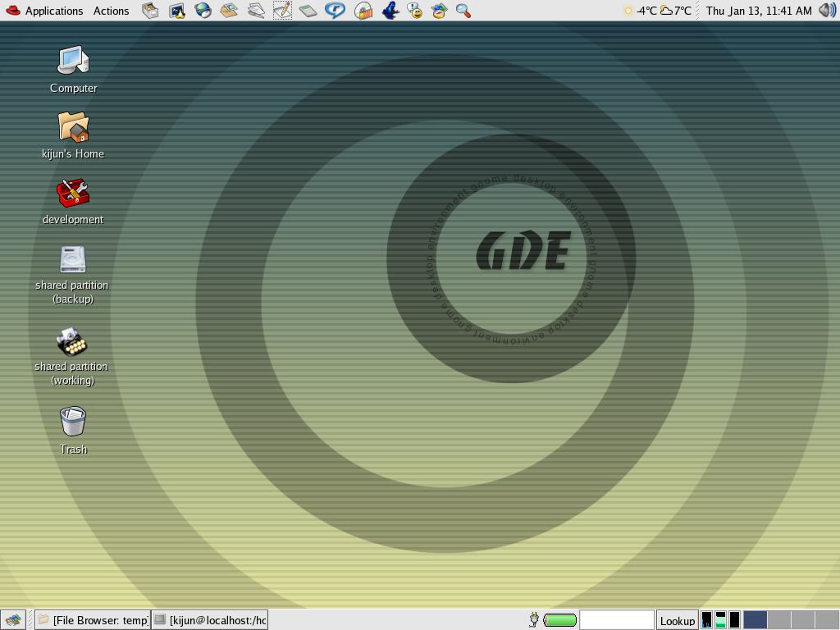The width and height of the screenshot is (840, 630).
Task: Open the Applications menu
Action: [44, 11]
